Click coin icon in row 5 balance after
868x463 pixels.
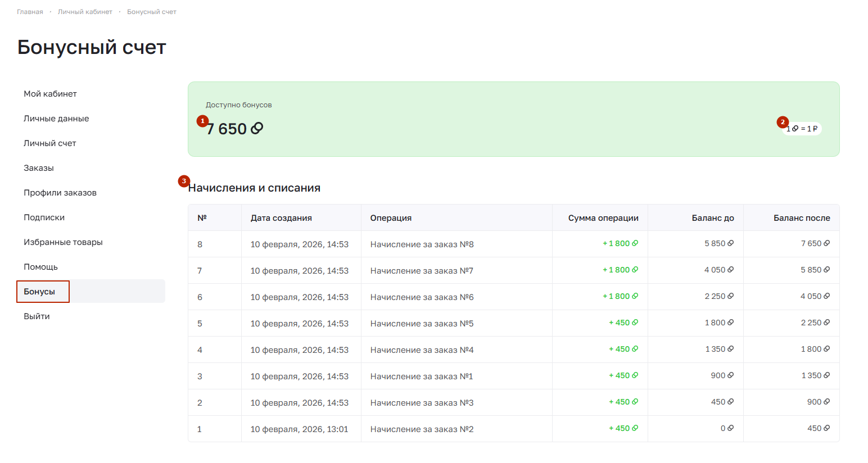pos(827,323)
